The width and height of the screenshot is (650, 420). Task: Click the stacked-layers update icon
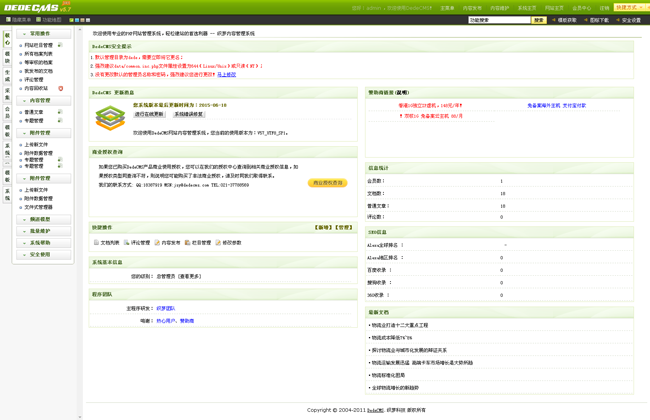[x=110, y=118]
